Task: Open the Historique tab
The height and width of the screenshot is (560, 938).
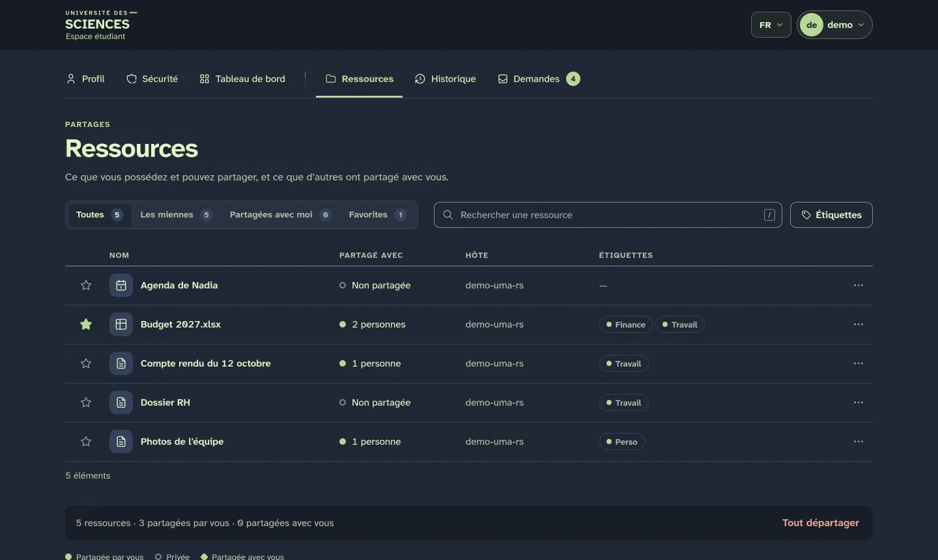Action: tap(446, 79)
